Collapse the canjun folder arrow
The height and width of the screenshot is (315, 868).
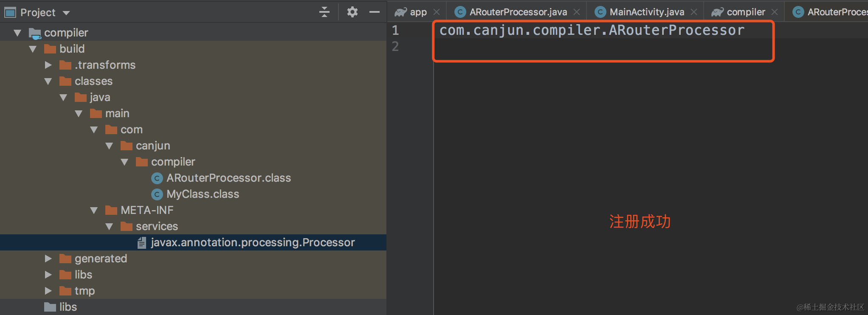tap(109, 146)
